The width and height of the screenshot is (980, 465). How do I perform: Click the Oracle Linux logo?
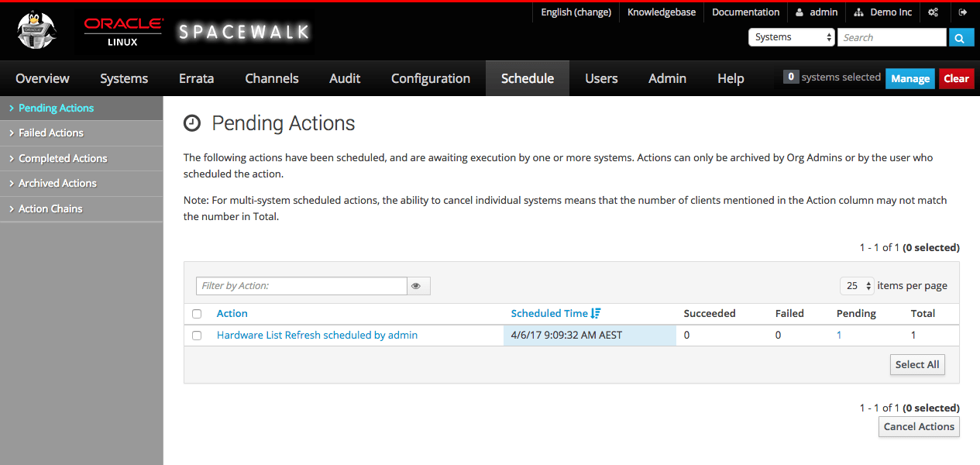123,32
